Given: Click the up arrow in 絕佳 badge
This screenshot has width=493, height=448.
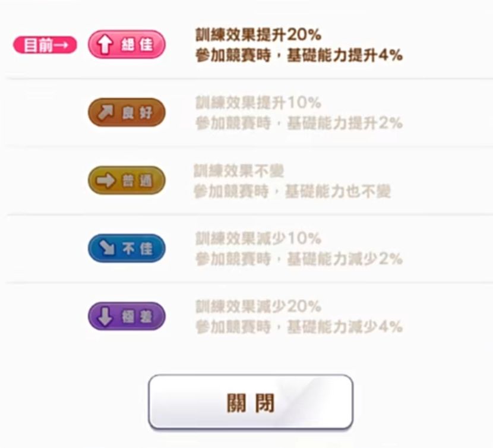Looking at the screenshot, I should tap(105, 45).
